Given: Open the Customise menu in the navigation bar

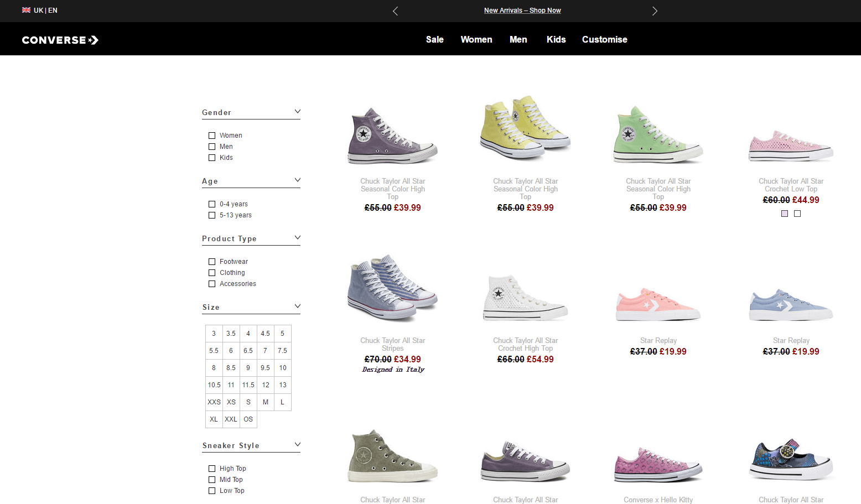Looking at the screenshot, I should pyautogui.click(x=605, y=39).
